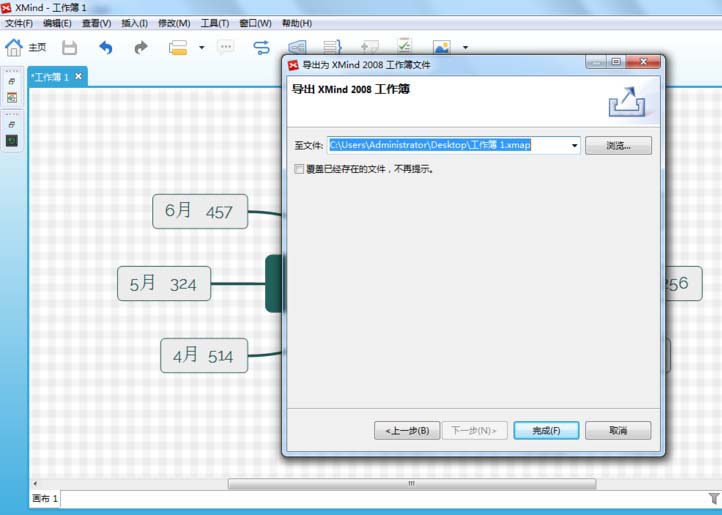Click the 完成(F) finish button
The width and height of the screenshot is (722, 515).
(546, 430)
